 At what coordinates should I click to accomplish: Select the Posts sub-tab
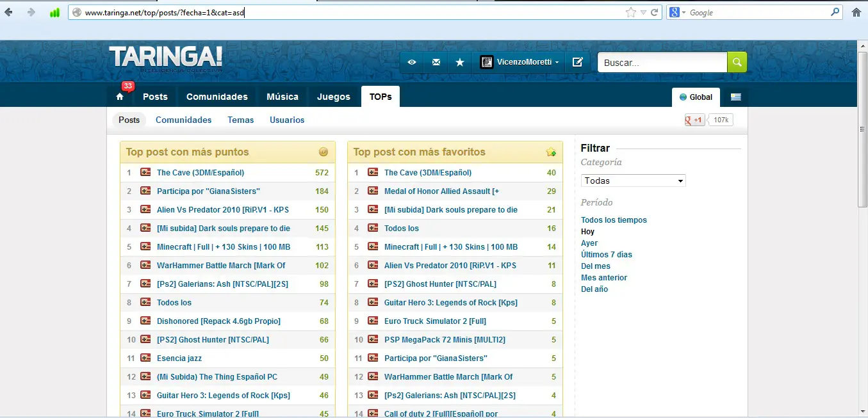[129, 120]
